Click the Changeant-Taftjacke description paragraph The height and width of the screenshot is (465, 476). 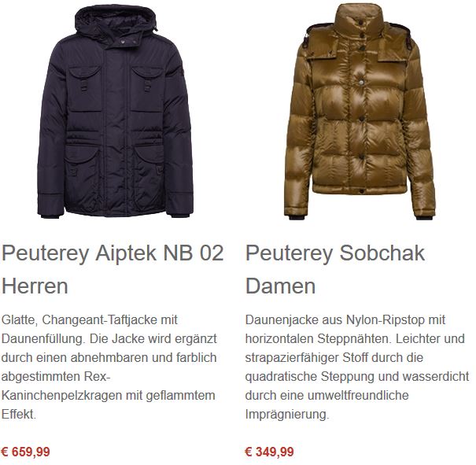[x=109, y=367]
